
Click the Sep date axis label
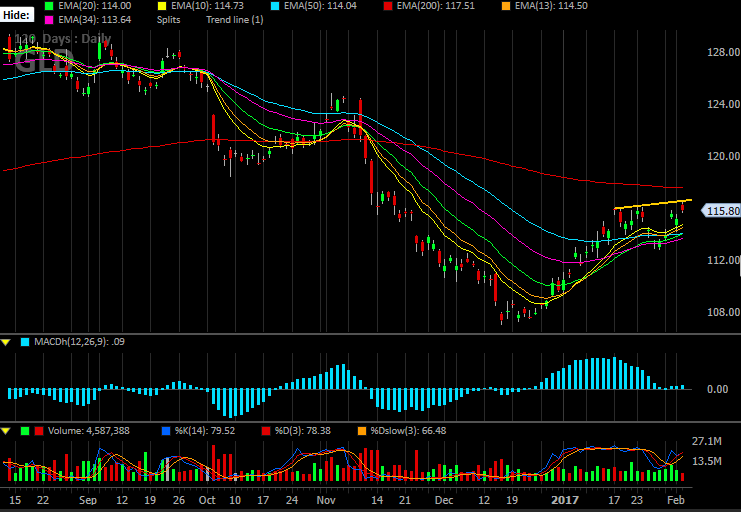(88, 500)
